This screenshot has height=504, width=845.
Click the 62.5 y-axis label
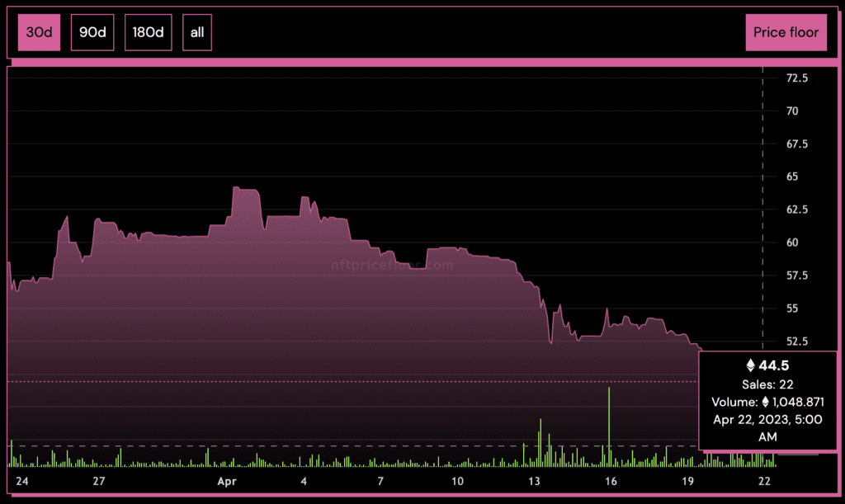(x=797, y=210)
